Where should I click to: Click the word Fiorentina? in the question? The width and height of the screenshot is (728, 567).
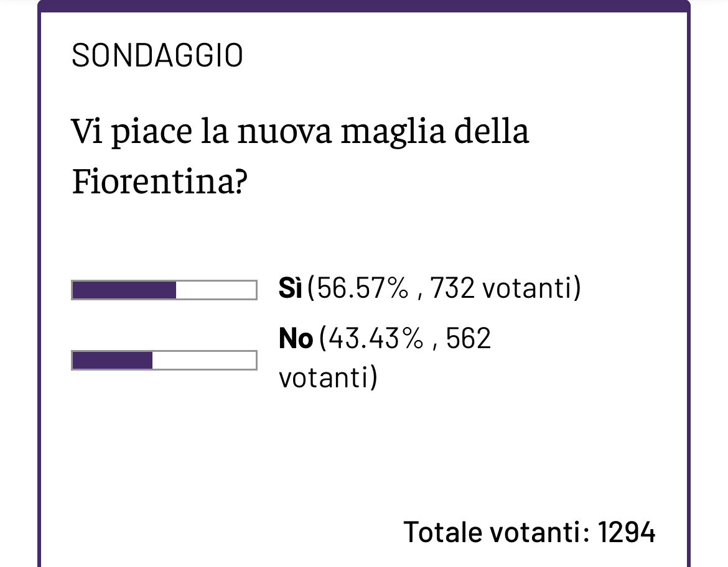[160, 182]
